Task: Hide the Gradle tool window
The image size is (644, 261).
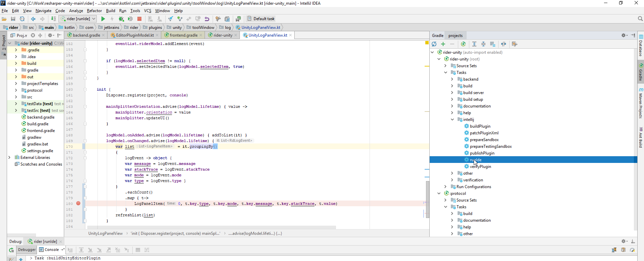Action: click(633, 35)
